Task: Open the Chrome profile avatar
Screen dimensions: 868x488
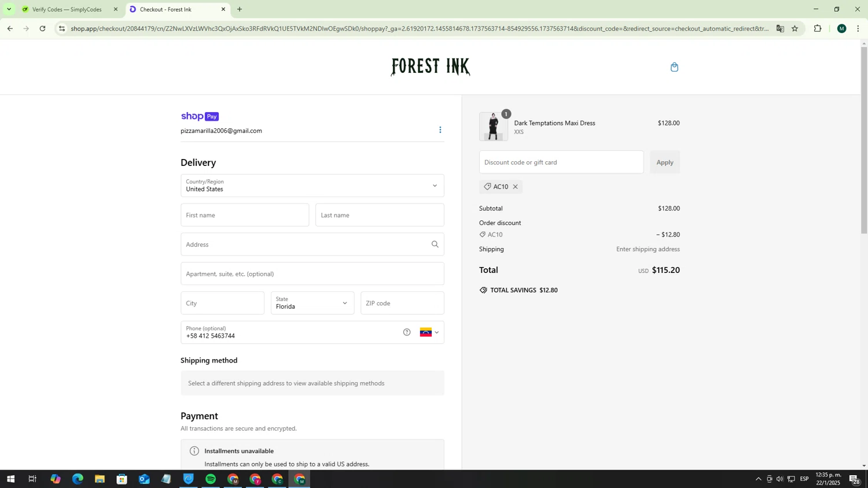Action: pyautogui.click(x=841, y=28)
